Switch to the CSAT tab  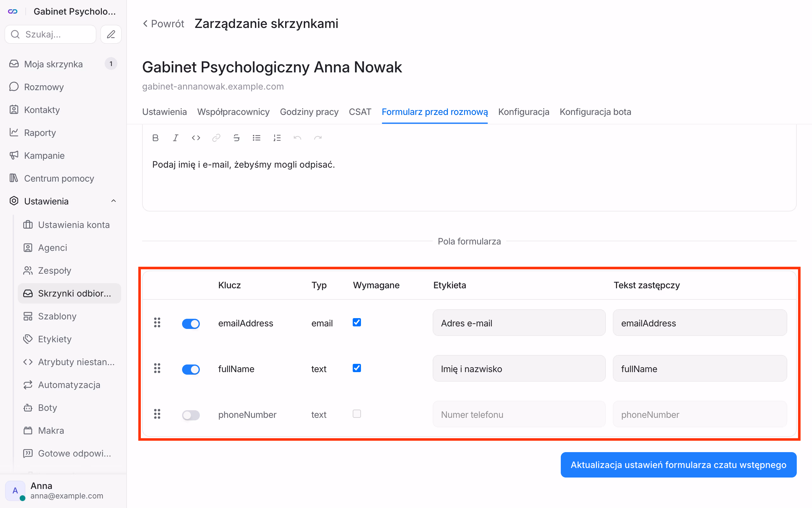point(360,112)
